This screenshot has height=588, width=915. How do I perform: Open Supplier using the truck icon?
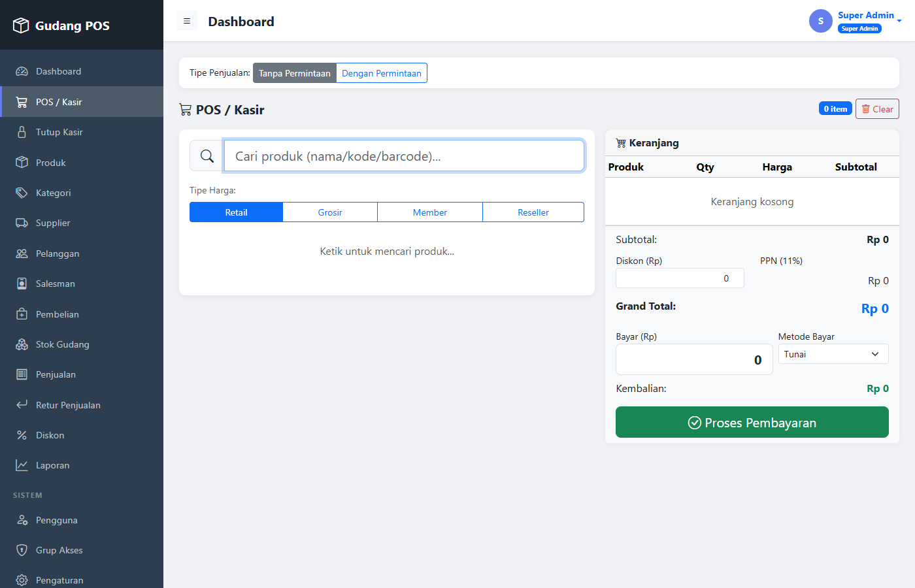click(x=22, y=223)
